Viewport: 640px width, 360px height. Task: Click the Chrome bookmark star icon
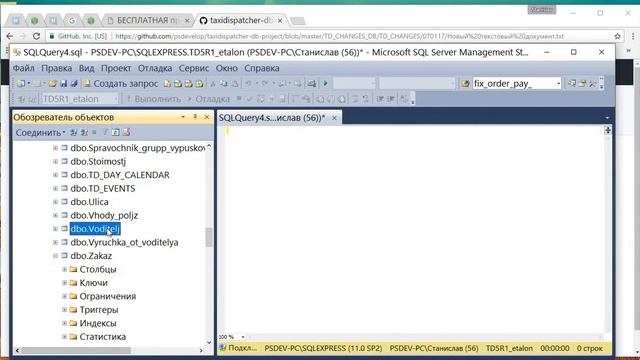coord(617,36)
